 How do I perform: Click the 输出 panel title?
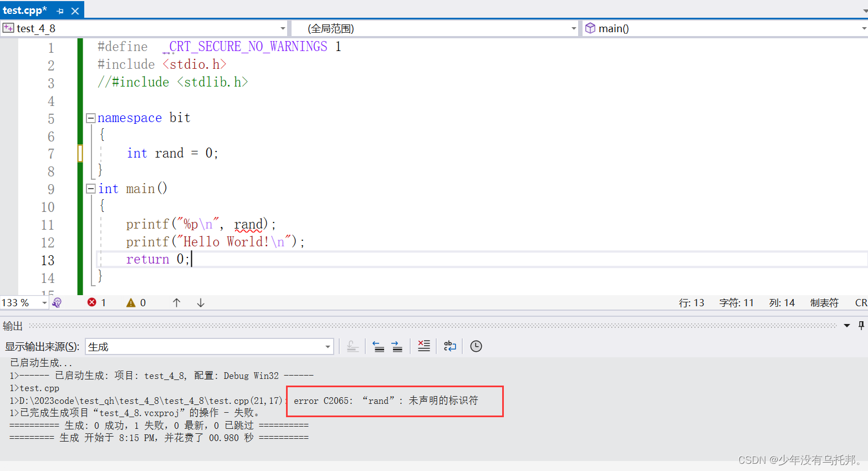click(x=13, y=326)
